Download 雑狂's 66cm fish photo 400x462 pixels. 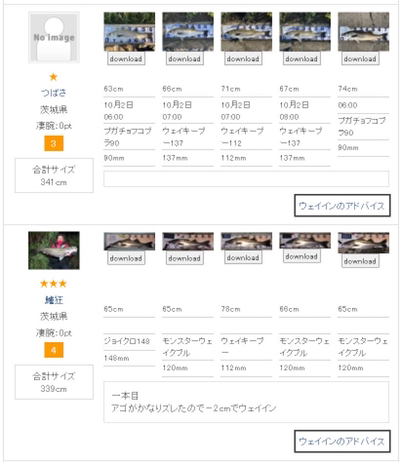tap(302, 256)
